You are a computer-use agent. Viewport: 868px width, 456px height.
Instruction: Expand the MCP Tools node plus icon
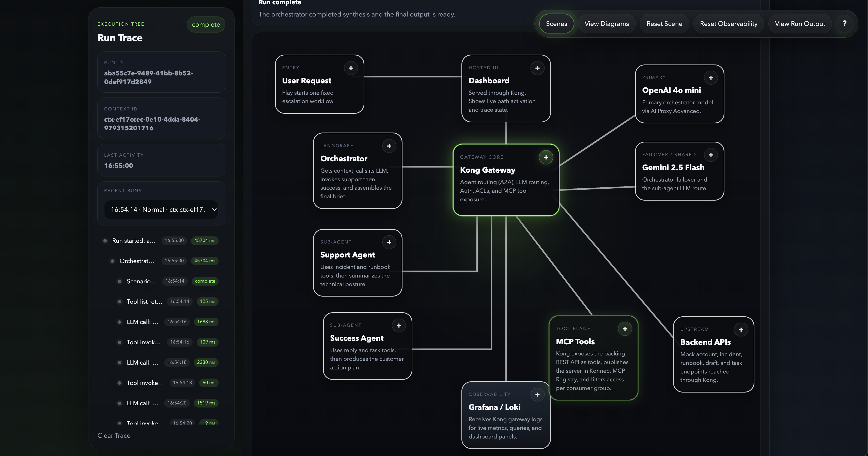(x=625, y=329)
